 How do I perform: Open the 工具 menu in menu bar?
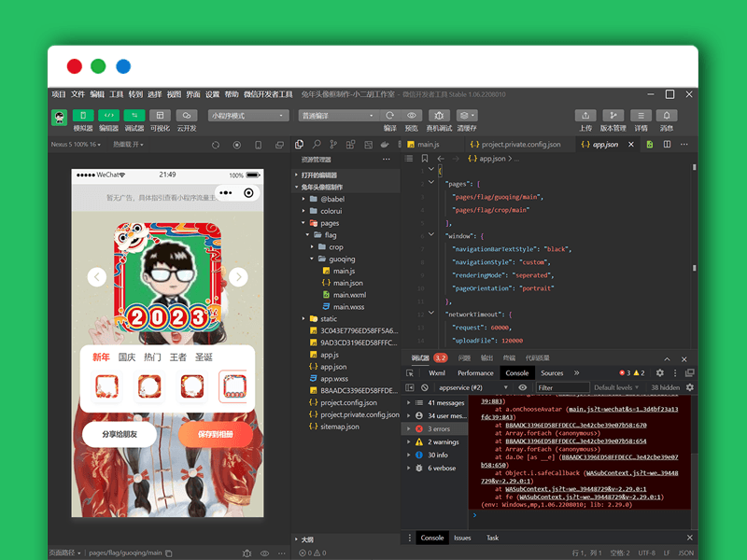pyautogui.click(x=117, y=94)
